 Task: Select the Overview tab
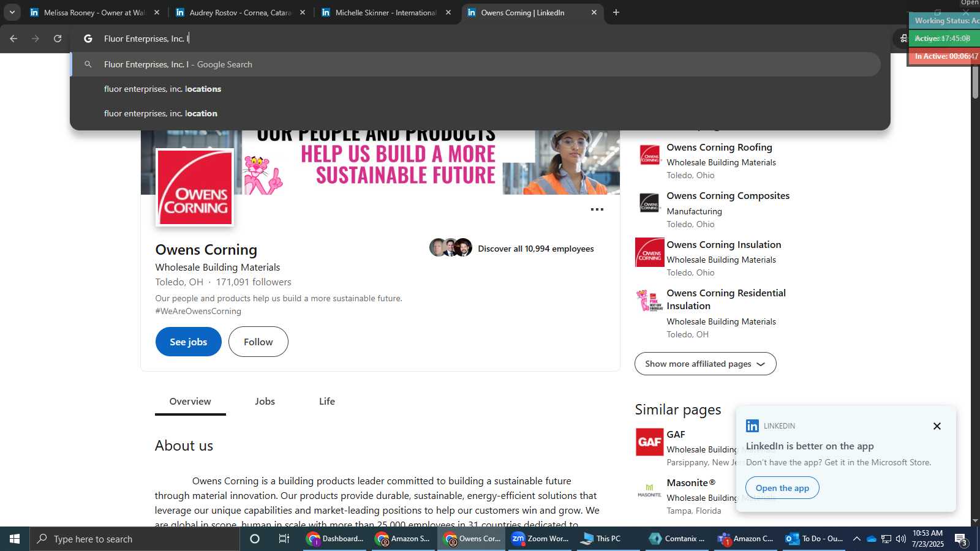pyautogui.click(x=190, y=402)
